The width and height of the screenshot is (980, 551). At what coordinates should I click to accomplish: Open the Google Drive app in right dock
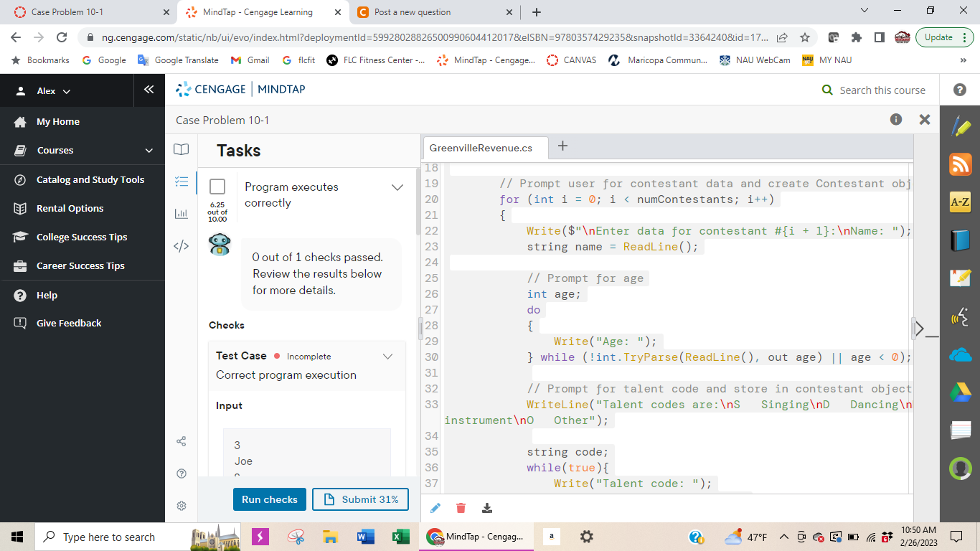click(960, 392)
